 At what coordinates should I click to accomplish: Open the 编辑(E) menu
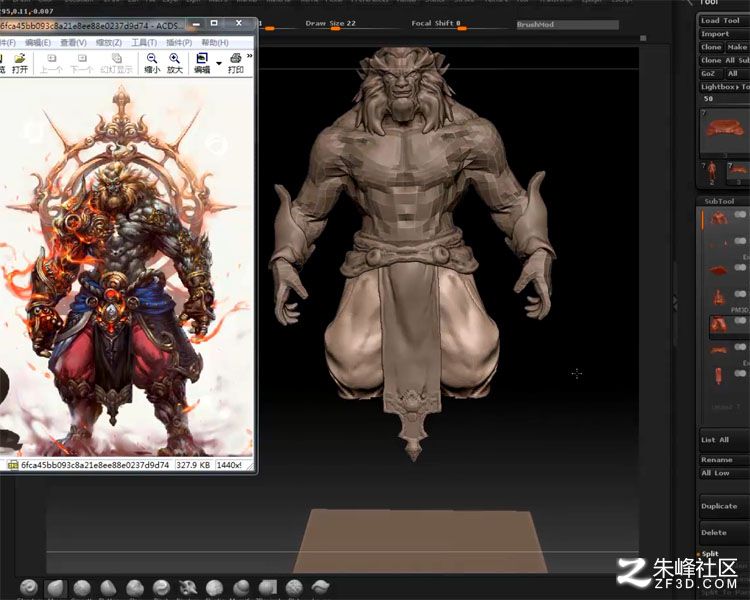pyautogui.click(x=38, y=43)
